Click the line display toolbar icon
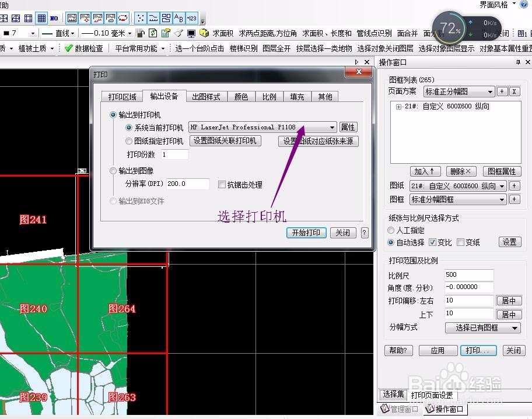 (153, 18)
